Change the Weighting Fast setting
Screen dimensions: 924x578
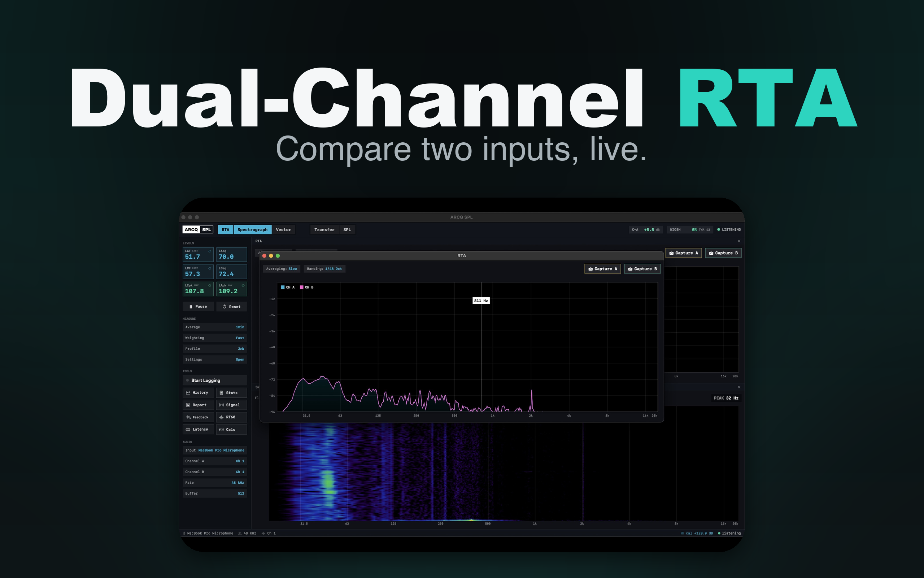pyautogui.click(x=215, y=338)
